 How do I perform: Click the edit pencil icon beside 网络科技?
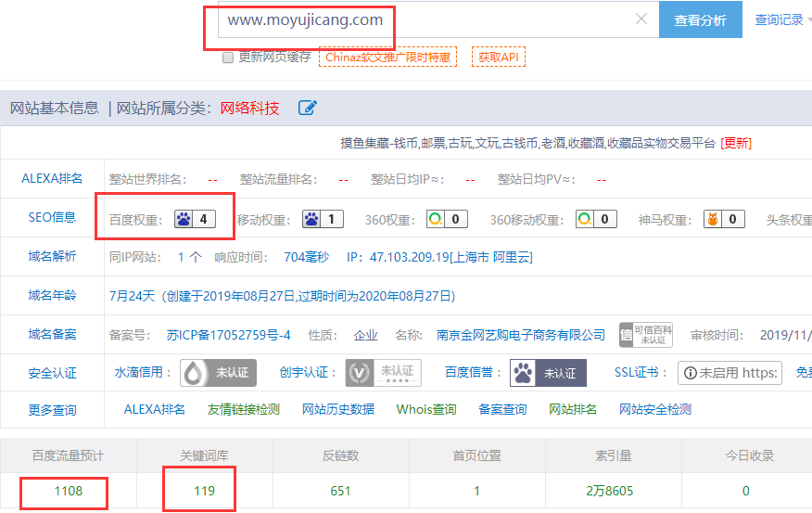coord(308,108)
